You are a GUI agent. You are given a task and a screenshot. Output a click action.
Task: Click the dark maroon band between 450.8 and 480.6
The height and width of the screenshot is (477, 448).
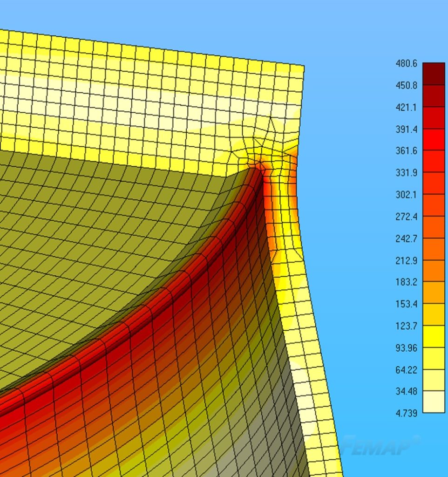coord(434,74)
